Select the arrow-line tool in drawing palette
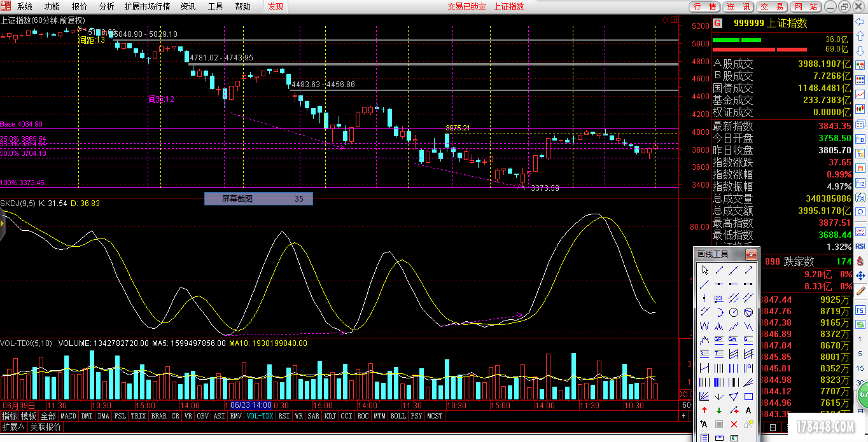 (748, 270)
